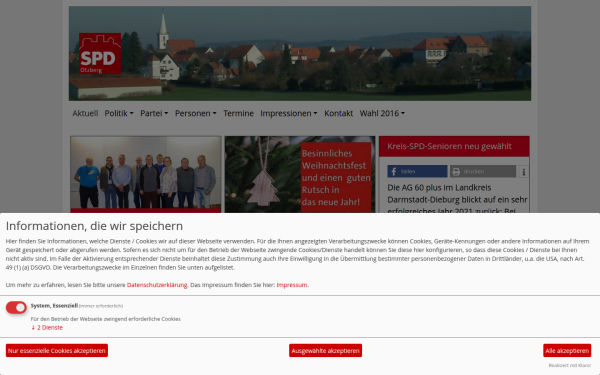This screenshot has height=375, width=600.
Task: Open the Partei dropdown menu
Action: click(154, 113)
